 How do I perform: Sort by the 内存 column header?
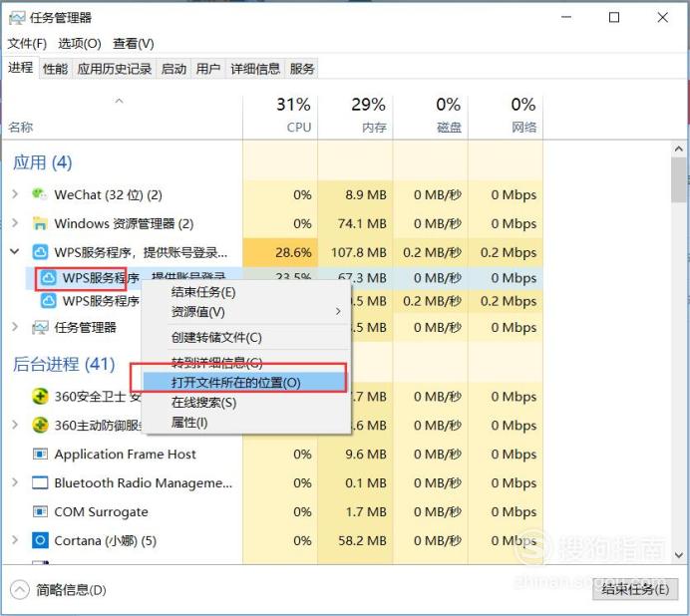pyautogui.click(x=356, y=116)
